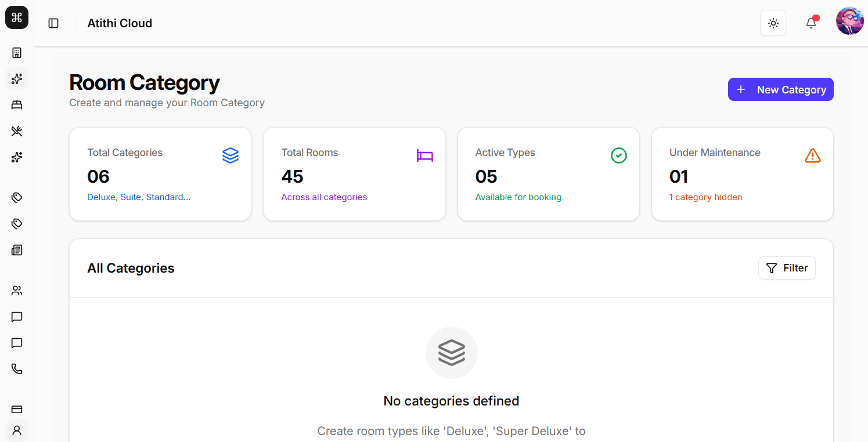Open the building icon in sidebar
Screen dimensions: 868x442
(17, 53)
